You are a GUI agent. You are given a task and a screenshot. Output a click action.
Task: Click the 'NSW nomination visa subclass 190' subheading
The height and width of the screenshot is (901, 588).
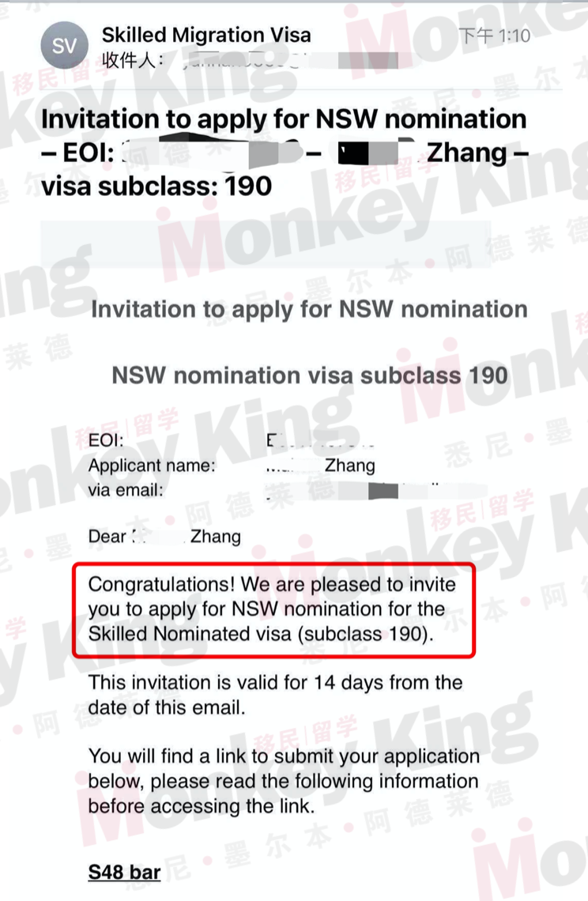click(310, 375)
